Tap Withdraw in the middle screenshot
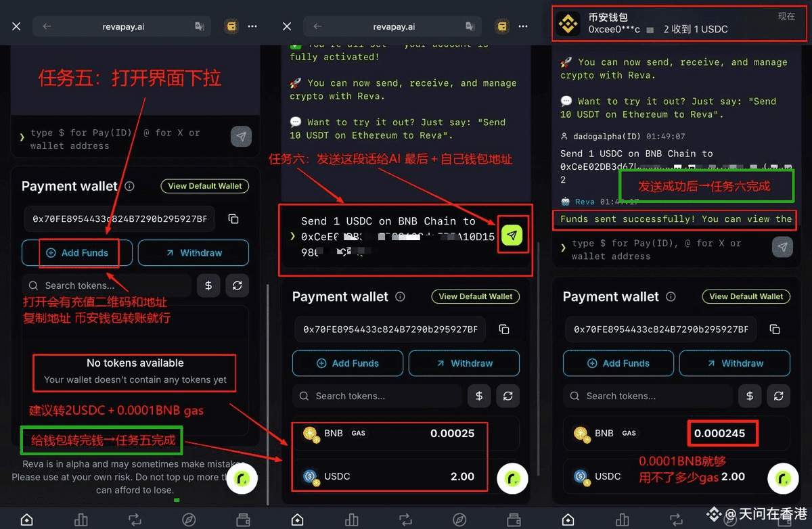812x529 pixels. 464,363
